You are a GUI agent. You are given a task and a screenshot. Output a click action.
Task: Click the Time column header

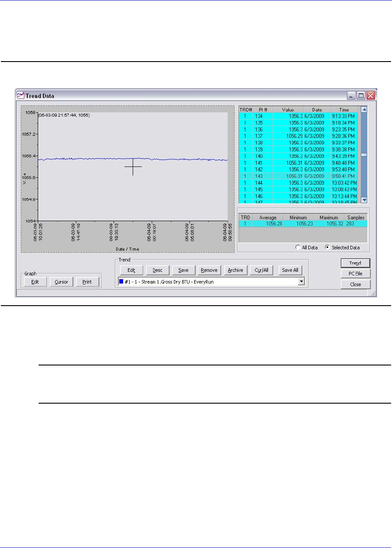(344, 110)
